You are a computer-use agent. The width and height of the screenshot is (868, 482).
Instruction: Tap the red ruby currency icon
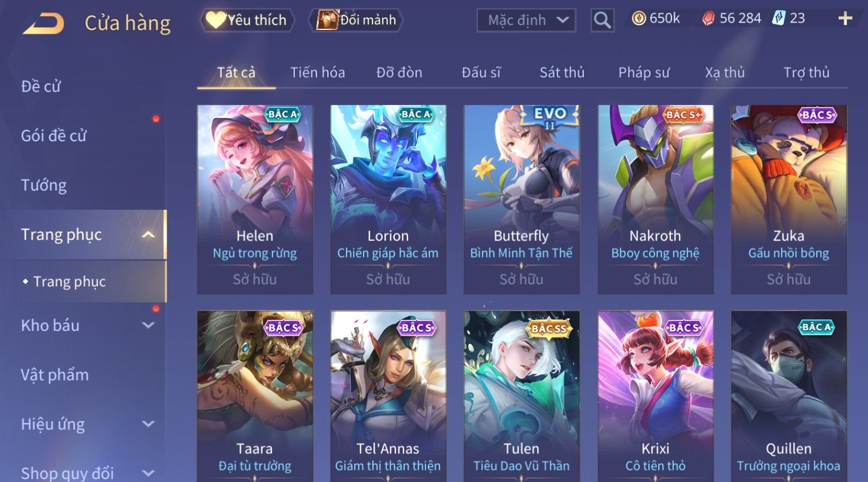(x=708, y=19)
